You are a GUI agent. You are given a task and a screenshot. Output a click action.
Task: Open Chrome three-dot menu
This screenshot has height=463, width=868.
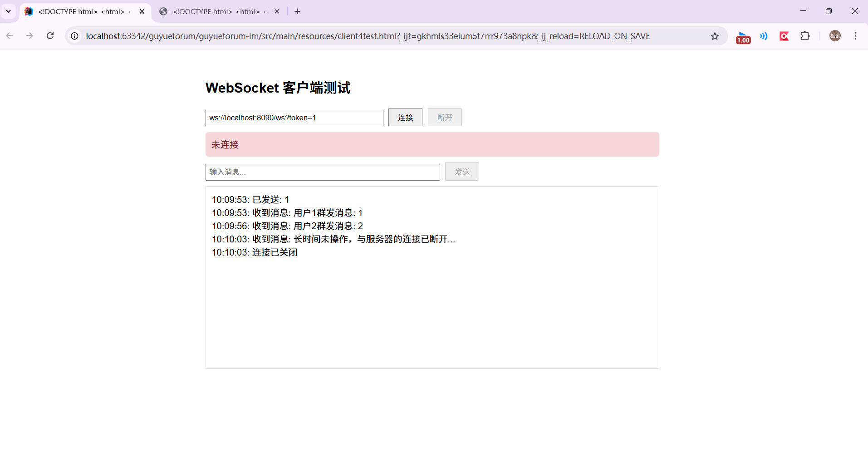[855, 36]
